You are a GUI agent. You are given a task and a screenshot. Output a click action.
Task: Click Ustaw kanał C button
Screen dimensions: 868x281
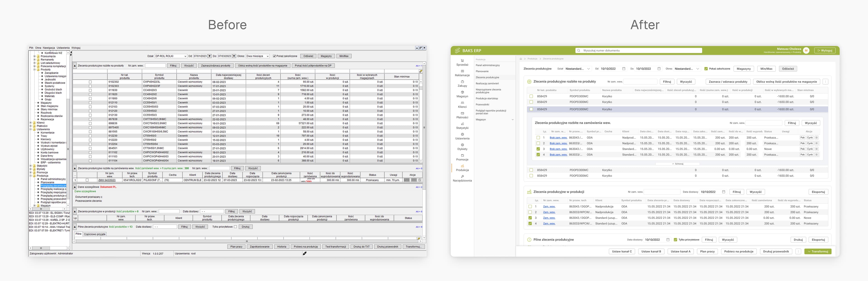click(622, 251)
